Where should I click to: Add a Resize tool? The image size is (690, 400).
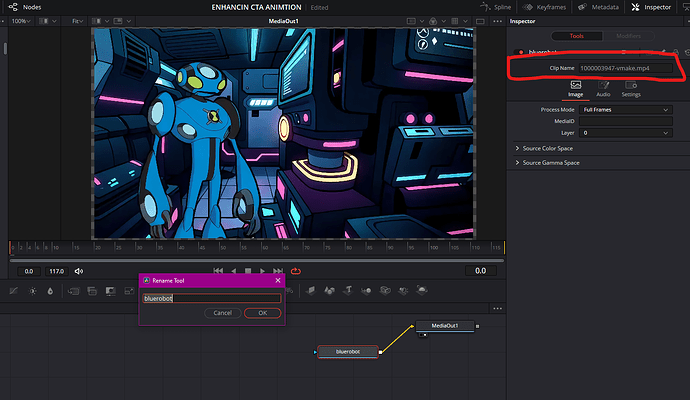129,291
